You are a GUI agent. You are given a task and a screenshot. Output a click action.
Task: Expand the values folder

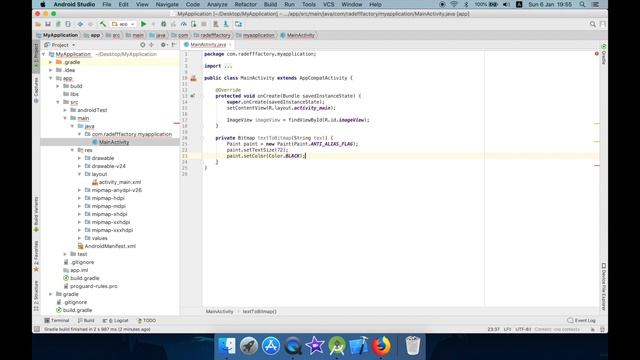[x=80, y=238]
